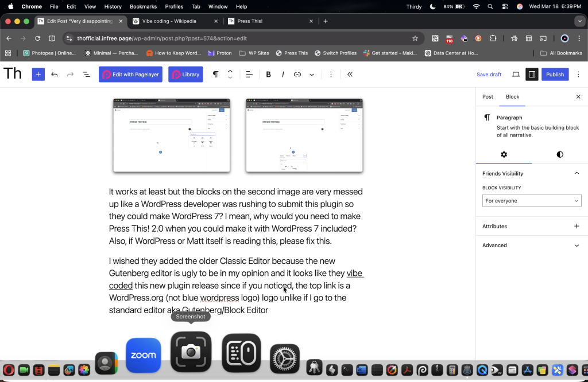This screenshot has height=382, width=588.
Task: Apply italic formatting
Action: tap(283, 75)
